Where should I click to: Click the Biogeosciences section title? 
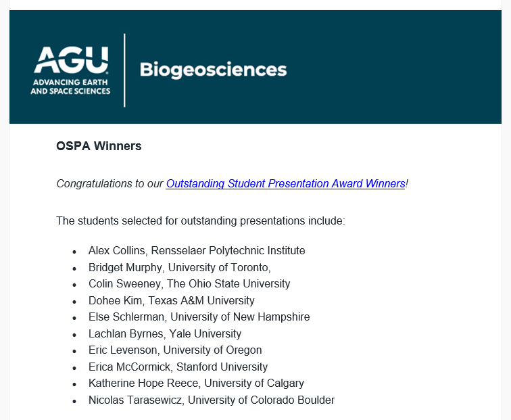coord(213,70)
